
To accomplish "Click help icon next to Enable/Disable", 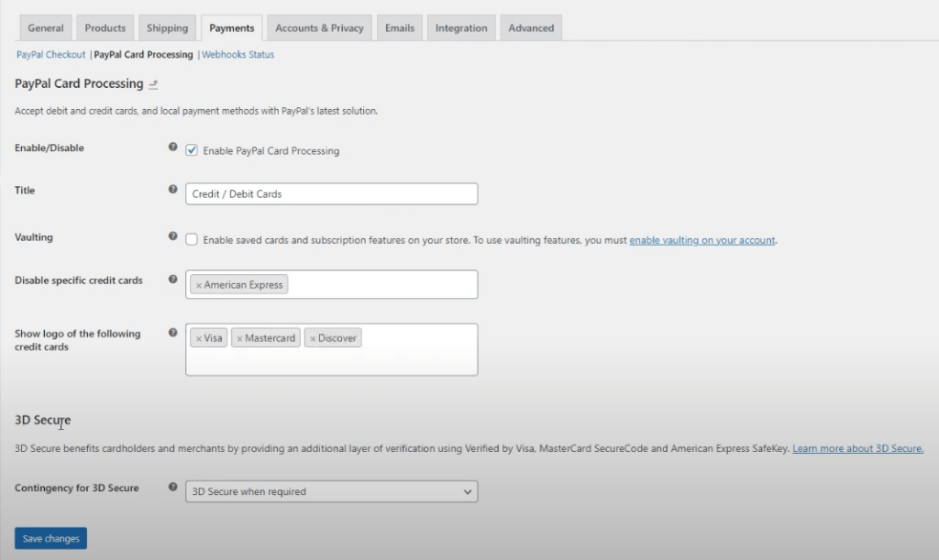I will point(173,147).
